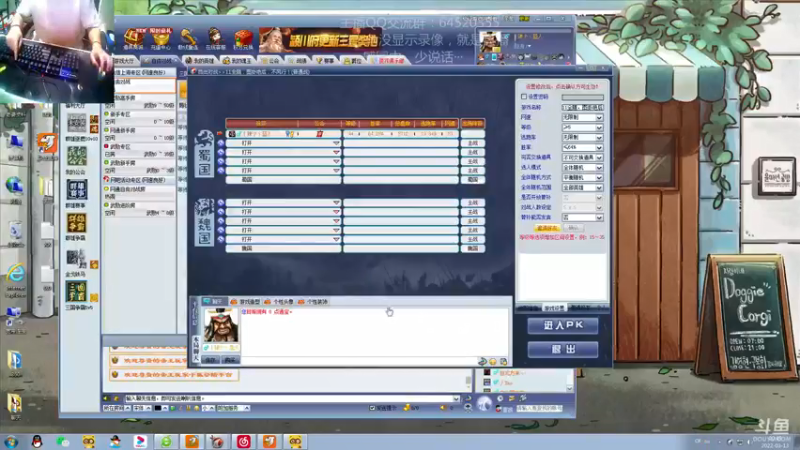800x450 pixels.
Task: Click the black text color swatch in lobby chat bar
Action: tap(158, 408)
